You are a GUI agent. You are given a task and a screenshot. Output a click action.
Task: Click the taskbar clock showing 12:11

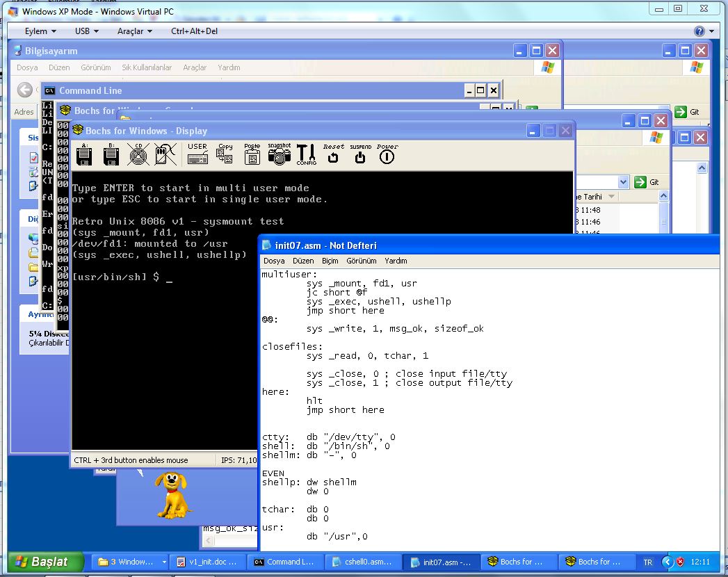700,562
